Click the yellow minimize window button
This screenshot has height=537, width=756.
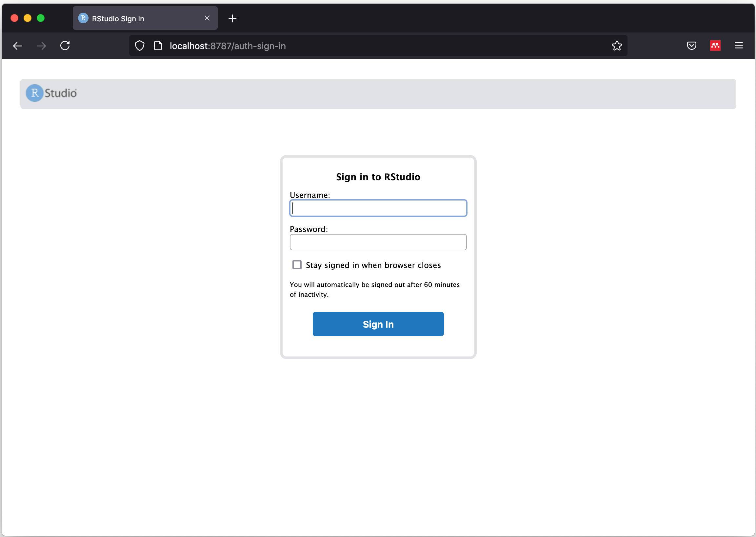click(28, 18)
